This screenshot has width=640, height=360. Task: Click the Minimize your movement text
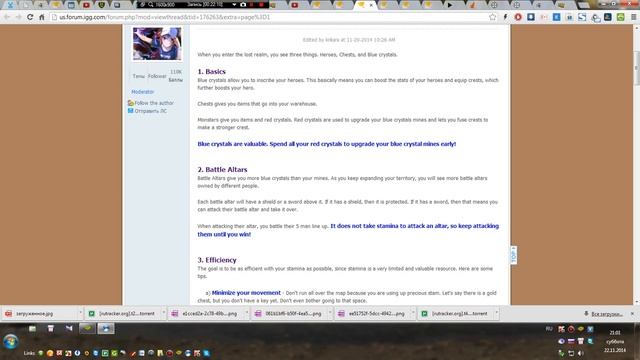click(x=246, y=293)
